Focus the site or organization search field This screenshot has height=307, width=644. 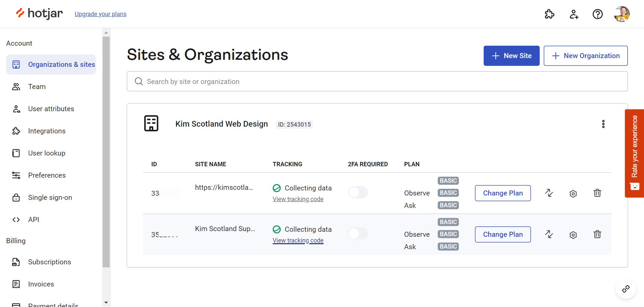point(377,81)
